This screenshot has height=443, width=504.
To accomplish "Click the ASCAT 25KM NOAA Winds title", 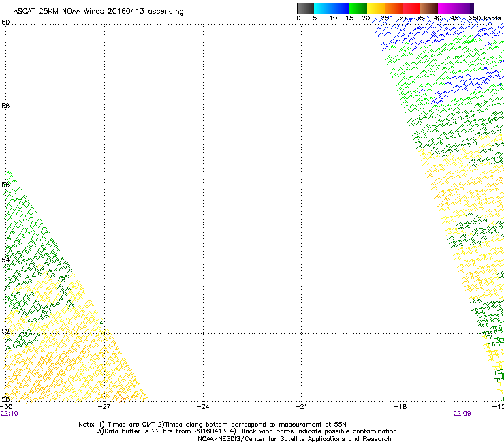I will 98,12.
